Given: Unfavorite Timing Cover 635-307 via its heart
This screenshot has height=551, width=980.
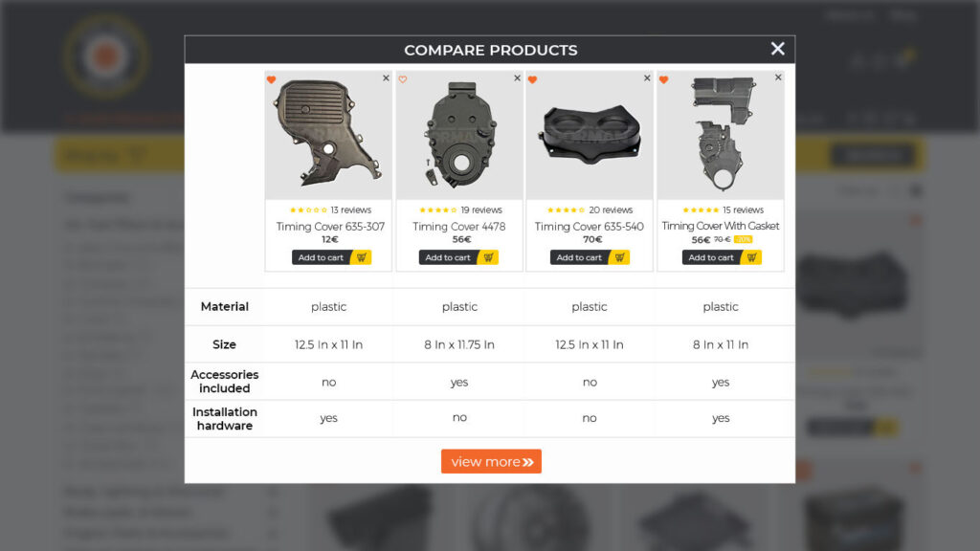Looking at the screenshot, I should [x=273, y=80].
